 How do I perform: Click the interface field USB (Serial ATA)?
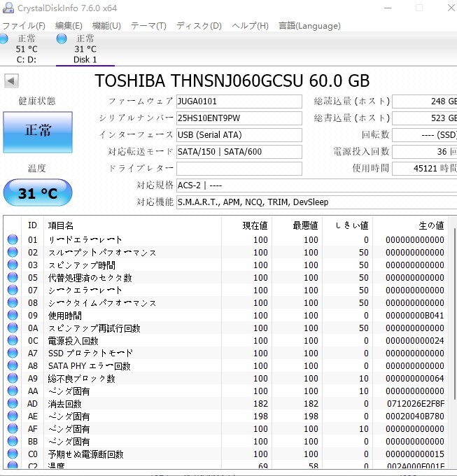(x=239, y=135)
